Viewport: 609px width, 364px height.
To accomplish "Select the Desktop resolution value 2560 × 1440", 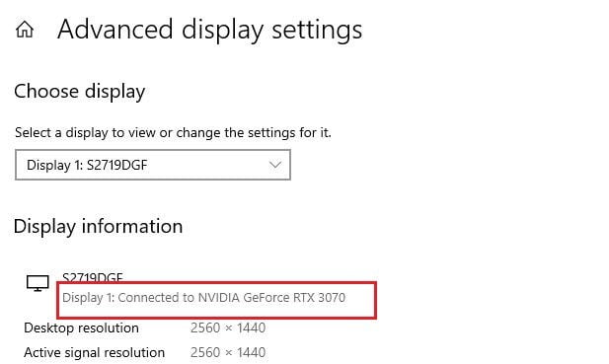I will click(228, 328).
